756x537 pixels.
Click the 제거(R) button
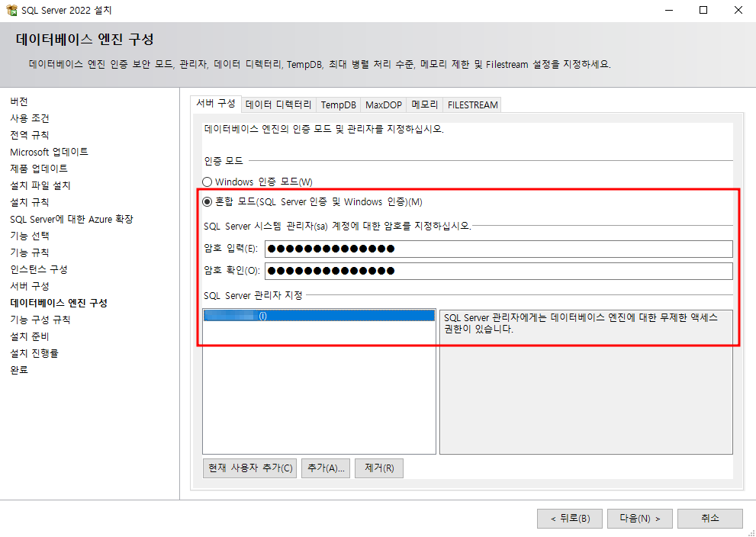[379, 468]
